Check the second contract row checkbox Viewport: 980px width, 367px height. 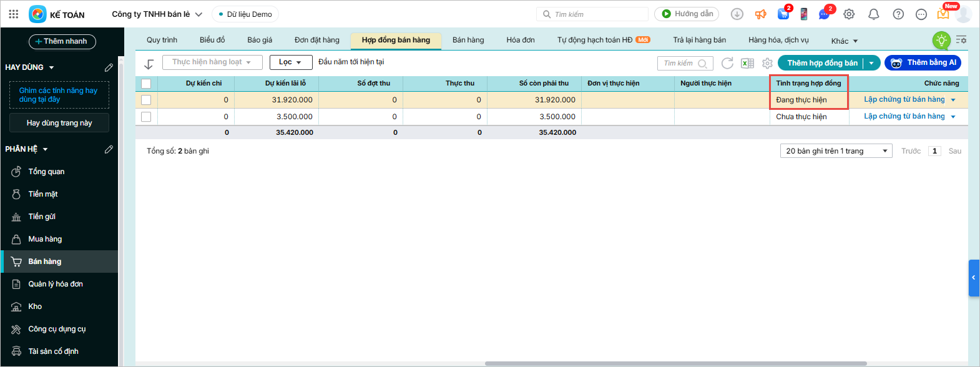pyautogui.click(x=146, y=117)
